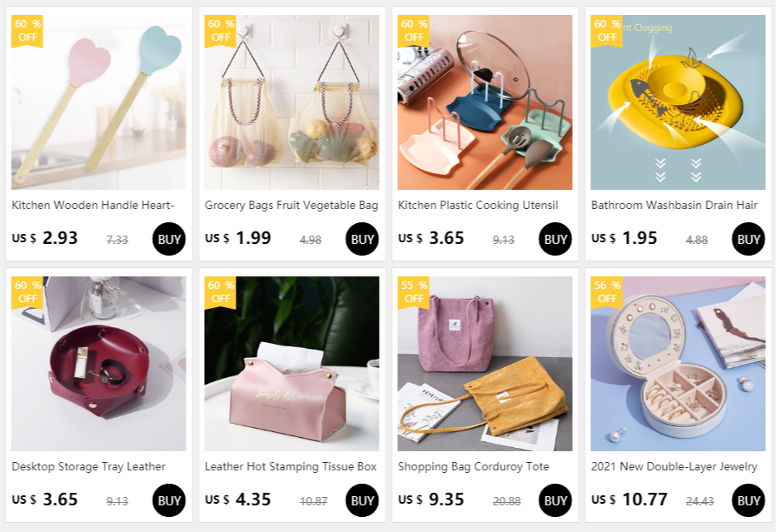The height and width of the screenshot is (532, 776).
Task: Click BUY for Desktop Storage Tray Leather
Action: tap(169, 500)
